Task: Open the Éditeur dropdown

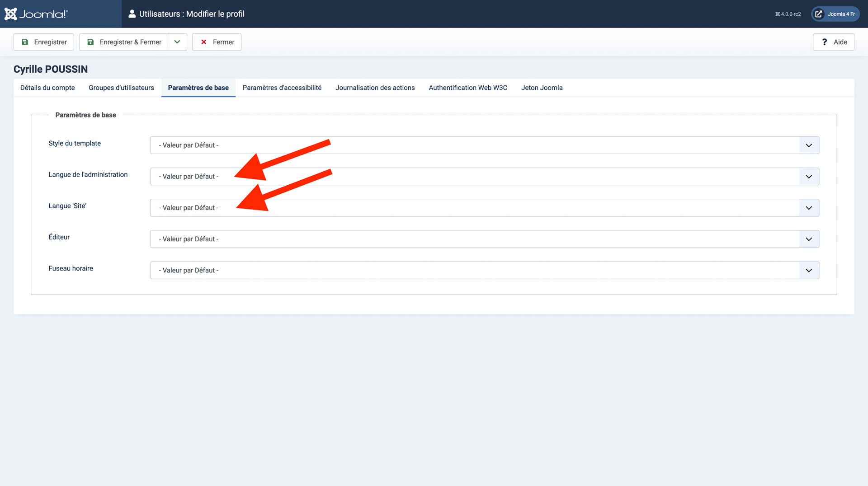Action: (x=485, y=239)
